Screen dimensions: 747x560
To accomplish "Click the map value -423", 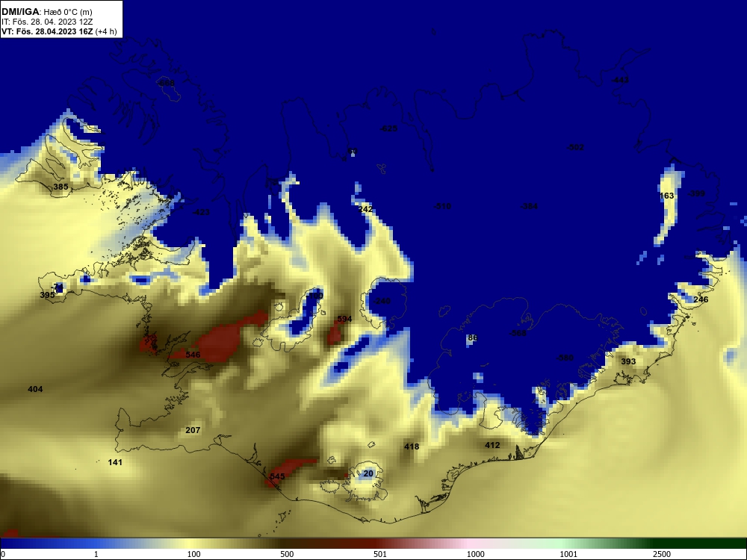I will [200, 212].
